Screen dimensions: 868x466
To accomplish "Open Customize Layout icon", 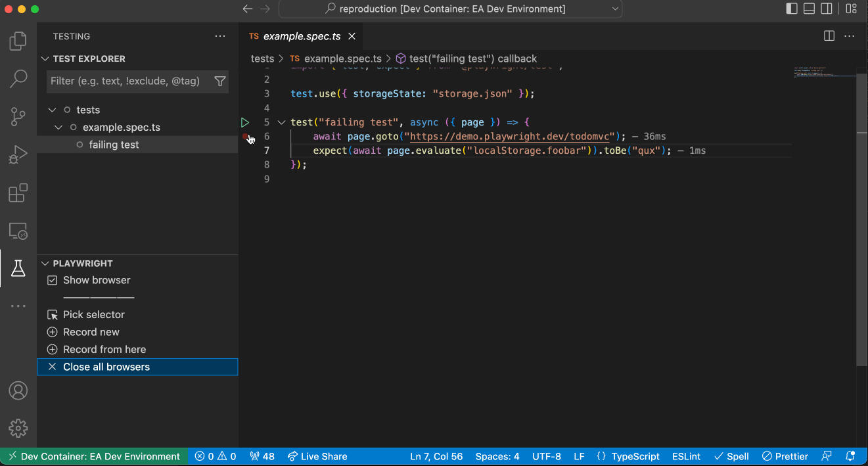I will 851,9.
